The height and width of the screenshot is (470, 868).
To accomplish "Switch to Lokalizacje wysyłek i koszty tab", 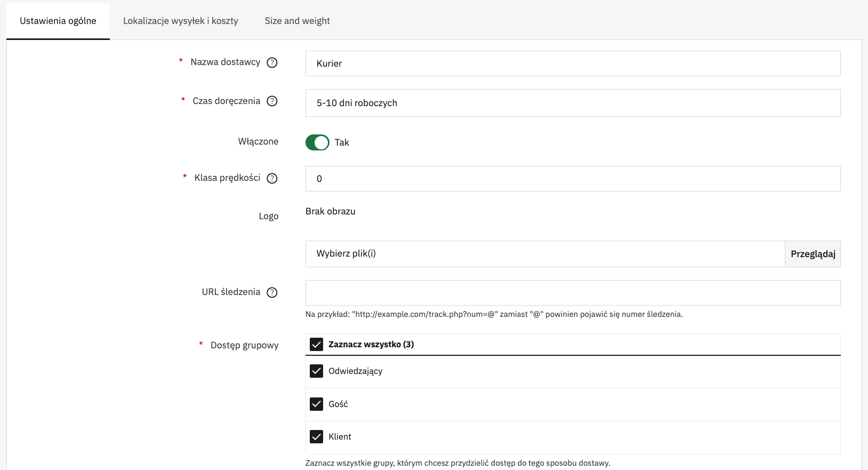I will pos(181,21).
